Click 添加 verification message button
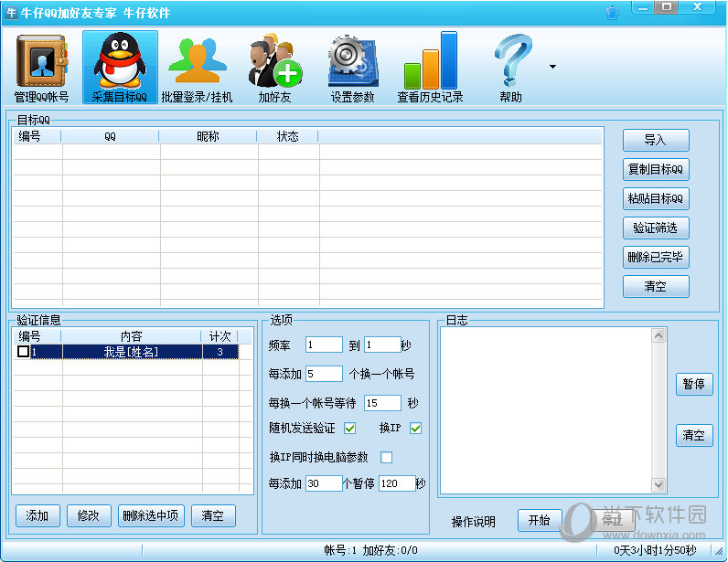The width and height of the screenshot is (728, 562). point(37,515)
